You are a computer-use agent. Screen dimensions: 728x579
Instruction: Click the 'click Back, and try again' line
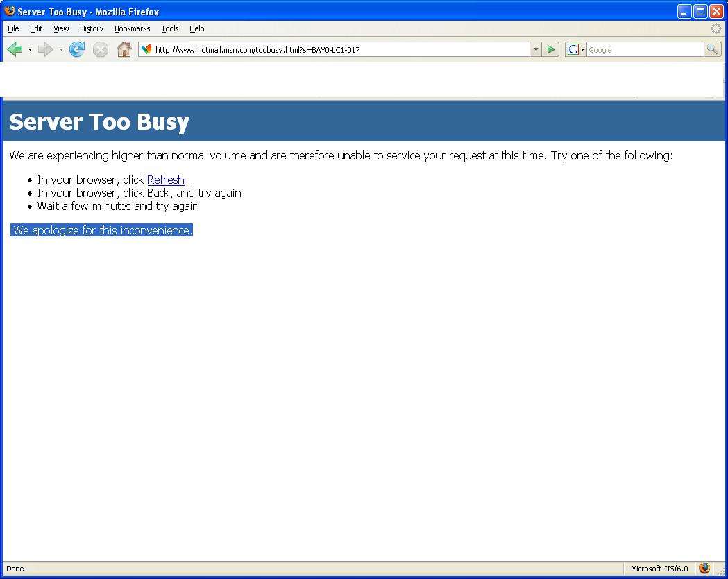[x=139, y=193]
